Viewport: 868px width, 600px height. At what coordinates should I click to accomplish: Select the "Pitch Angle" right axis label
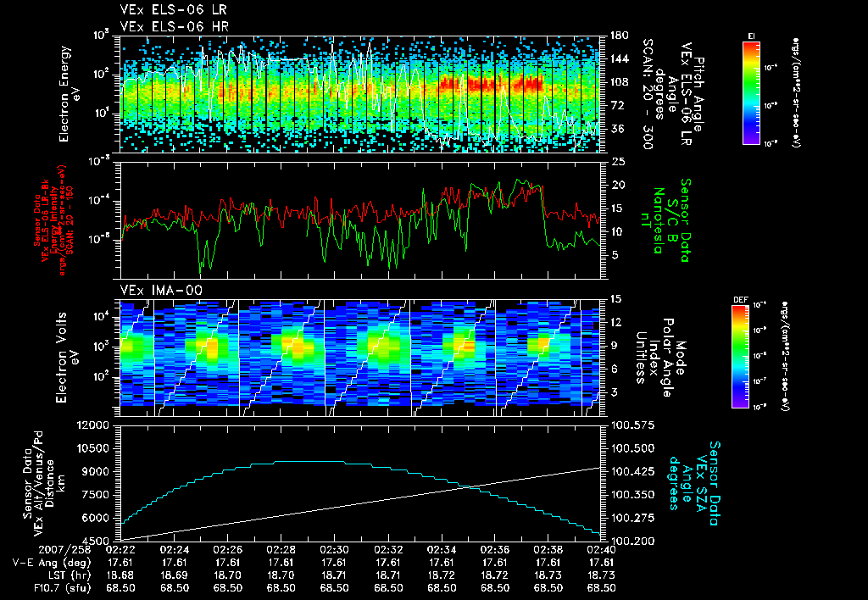pyautogui.click(x=699, y=95)
